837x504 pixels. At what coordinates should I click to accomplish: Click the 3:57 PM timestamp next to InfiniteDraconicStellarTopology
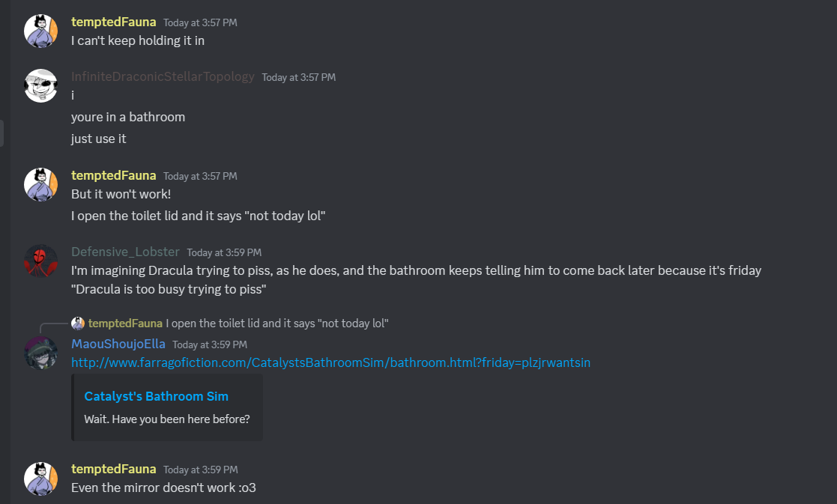coord(298,77)
